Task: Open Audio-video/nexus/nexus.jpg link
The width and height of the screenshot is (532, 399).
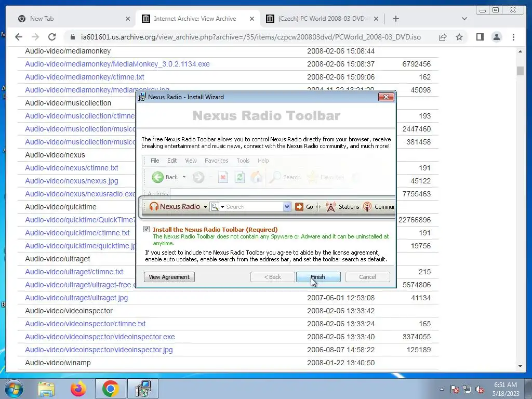Action: pos(72,181)
